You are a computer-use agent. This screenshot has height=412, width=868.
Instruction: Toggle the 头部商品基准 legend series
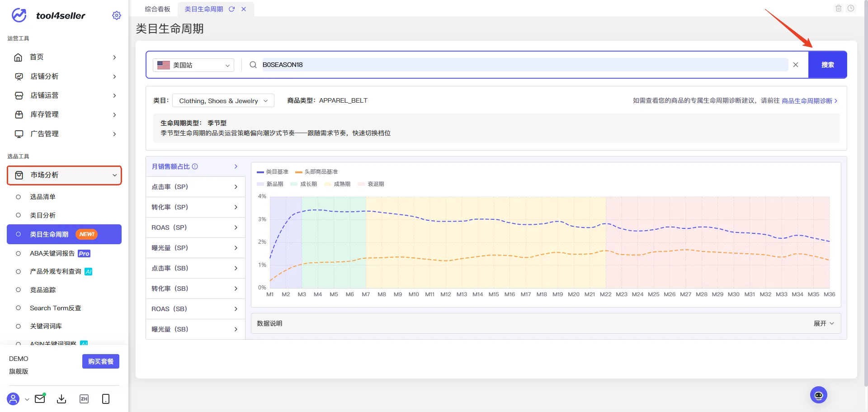click(316, 172)
